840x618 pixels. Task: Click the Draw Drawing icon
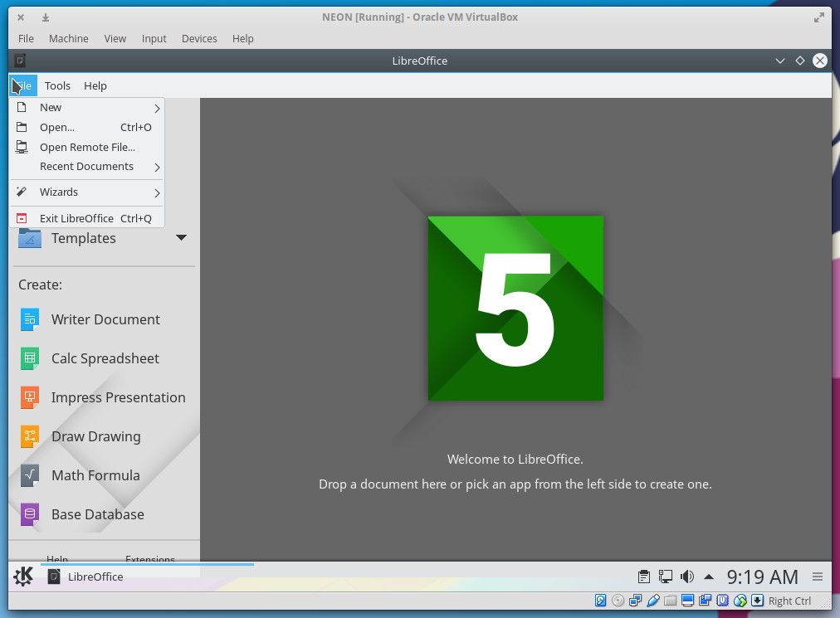tap(30, 436)
